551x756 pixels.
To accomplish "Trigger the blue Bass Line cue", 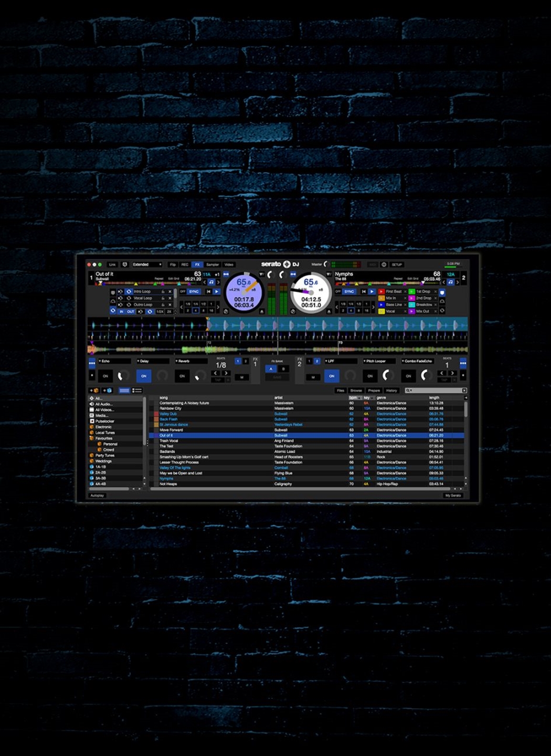I will pyautogui.click(x=382, y=304).
